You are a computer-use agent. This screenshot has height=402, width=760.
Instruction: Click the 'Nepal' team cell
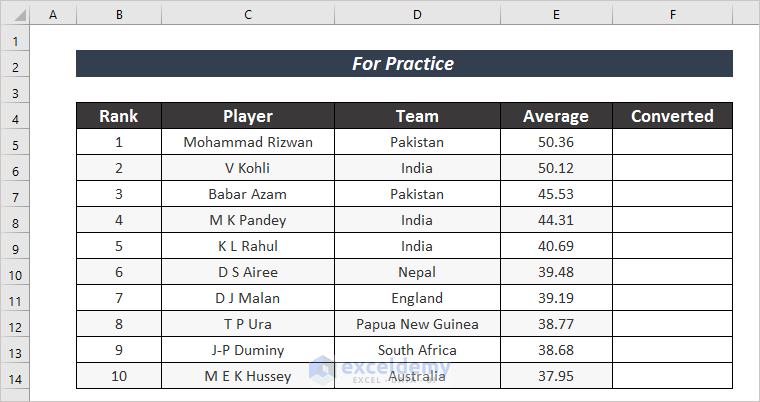pyautogui.click(x=417, y=272)
